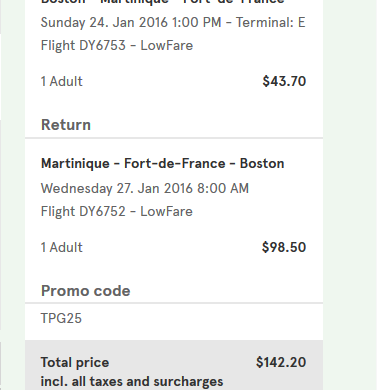Click the $43.70 outbound fare amount
Screen dimensions: 377x390
[284, 81]
